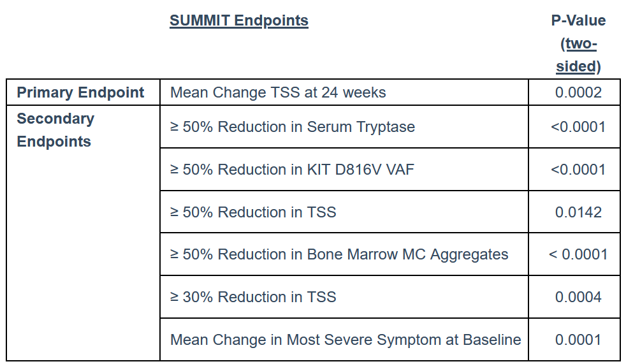The image size is (626, 364).
Task: Select the Primary Endpoint row label
Action: point(80,92)
